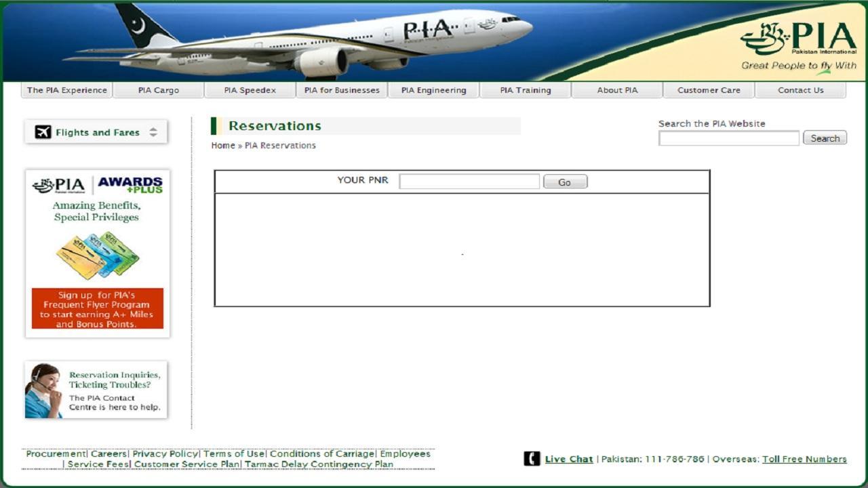Click the airplane icon beside Flights and Fares
Screen dimensions: 868x488
(44, 131)
